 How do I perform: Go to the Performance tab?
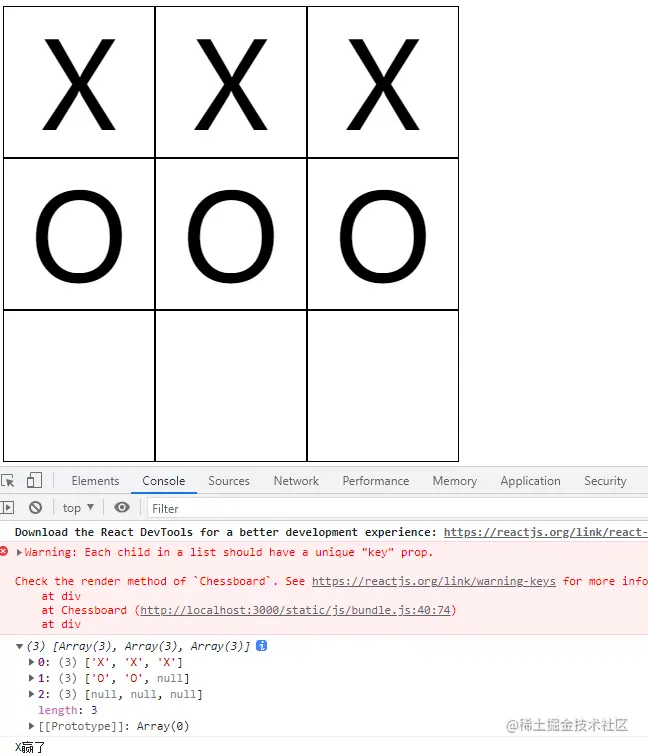click(376, 481)
